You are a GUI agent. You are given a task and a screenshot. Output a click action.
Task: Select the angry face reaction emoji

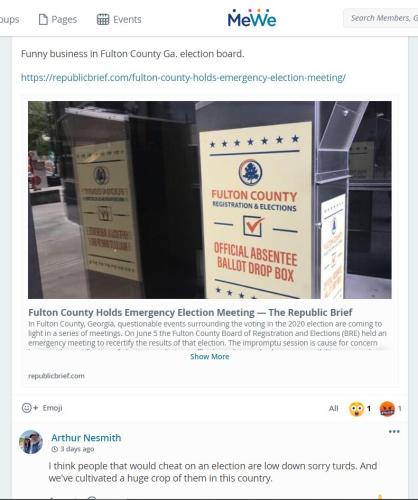[x=387, y=409]
